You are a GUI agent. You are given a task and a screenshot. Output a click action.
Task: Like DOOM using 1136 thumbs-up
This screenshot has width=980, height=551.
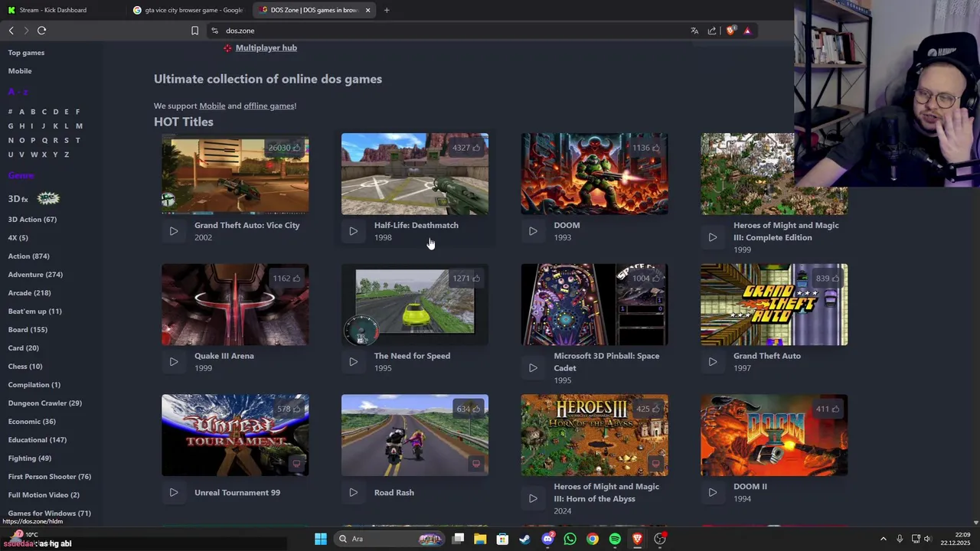pos(646,148)
